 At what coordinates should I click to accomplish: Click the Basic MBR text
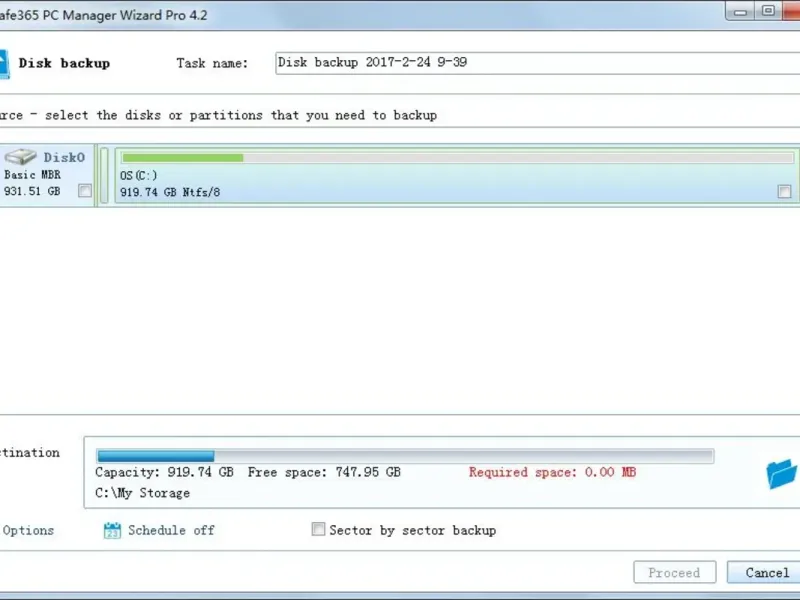coord(32,174)
